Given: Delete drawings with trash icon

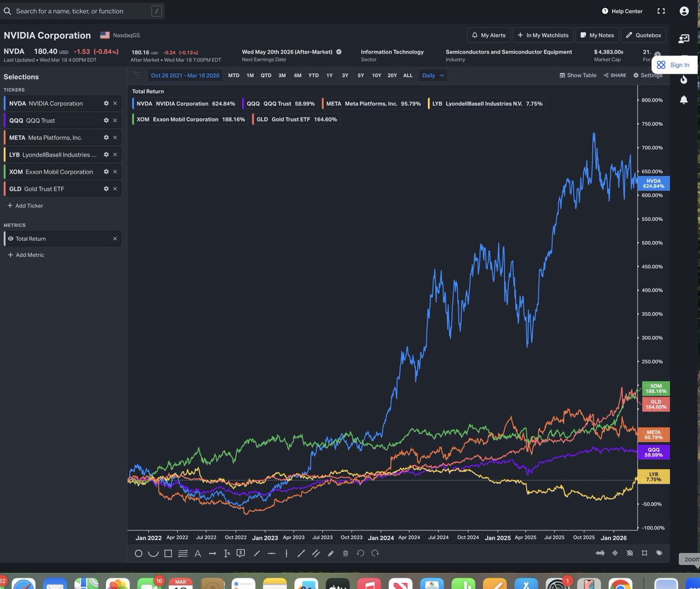Looking at the screenshot, I should [x=345, y=553].
